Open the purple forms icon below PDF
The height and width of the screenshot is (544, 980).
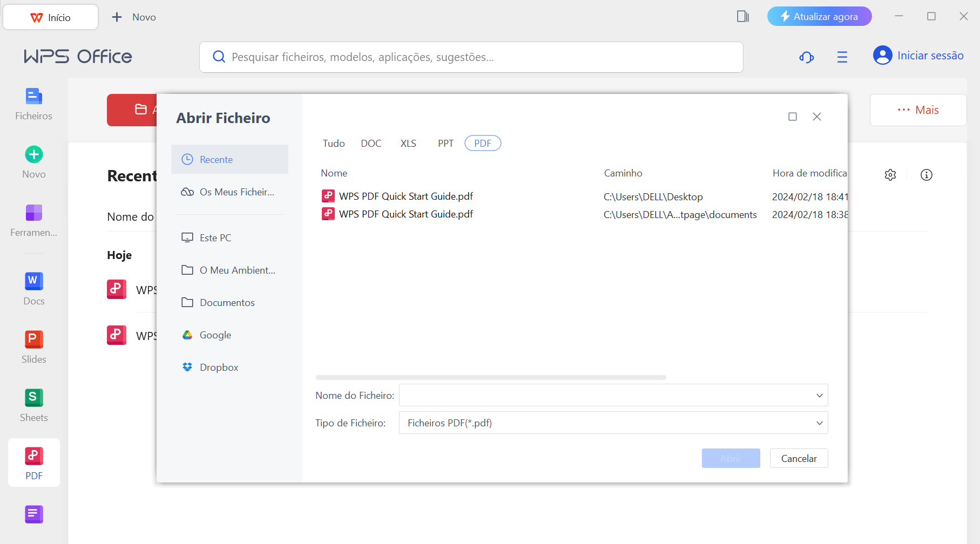point(34,514)
